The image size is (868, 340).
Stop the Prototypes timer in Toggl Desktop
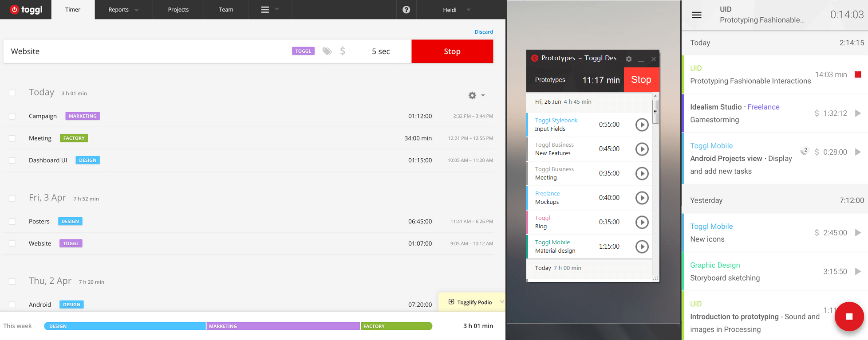click(x=641, y=80)
